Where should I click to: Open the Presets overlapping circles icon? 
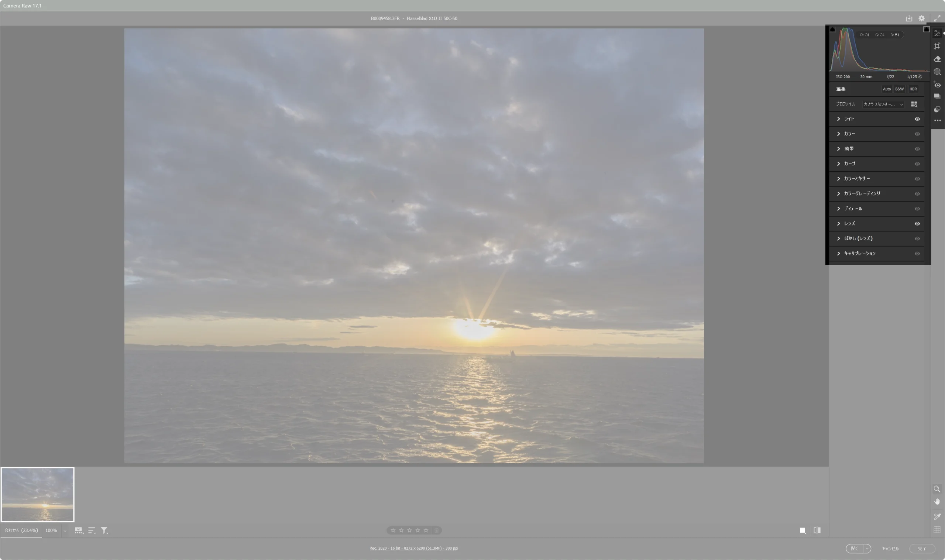coord(937,109)
